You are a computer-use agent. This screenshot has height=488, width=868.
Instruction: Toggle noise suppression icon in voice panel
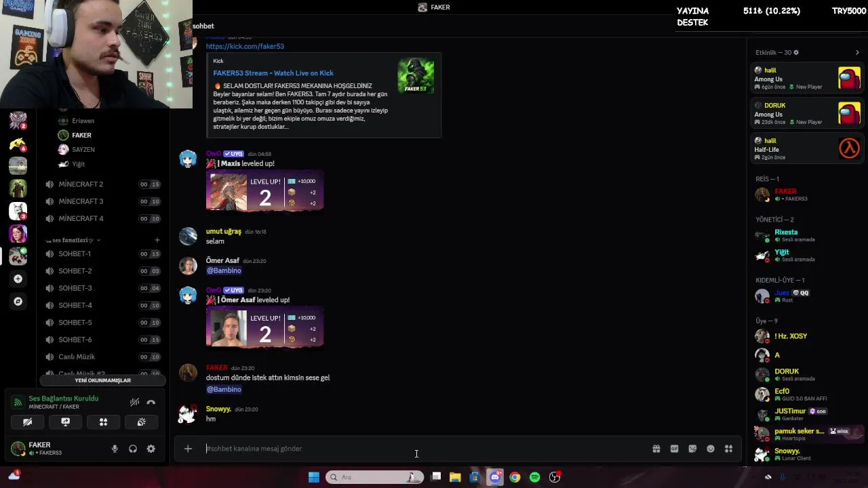134,402
